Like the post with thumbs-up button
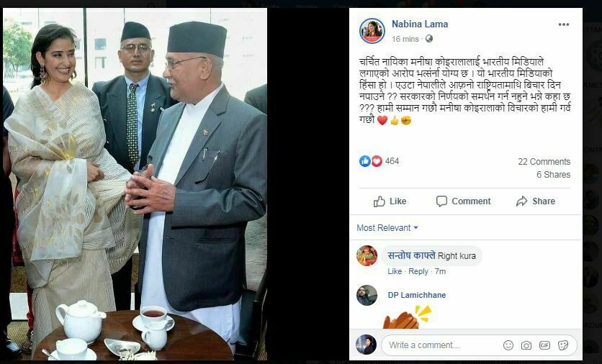The width and height of the screenshot is (602, 364). (390, 201)
